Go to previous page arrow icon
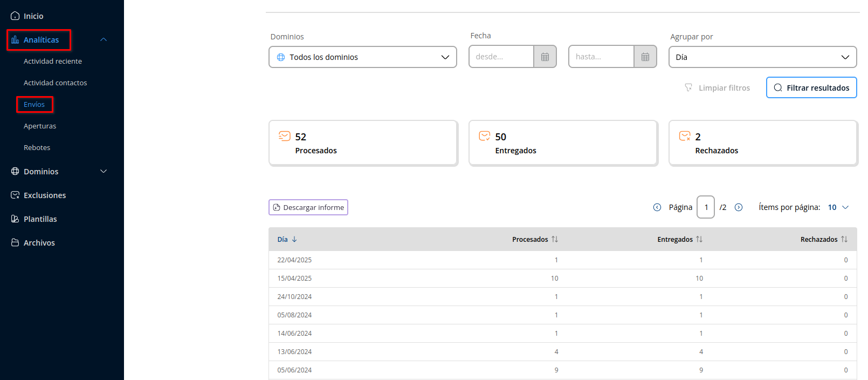Viewport: 868px width, 380px height. pyautogui.click(x=657, y=207)
